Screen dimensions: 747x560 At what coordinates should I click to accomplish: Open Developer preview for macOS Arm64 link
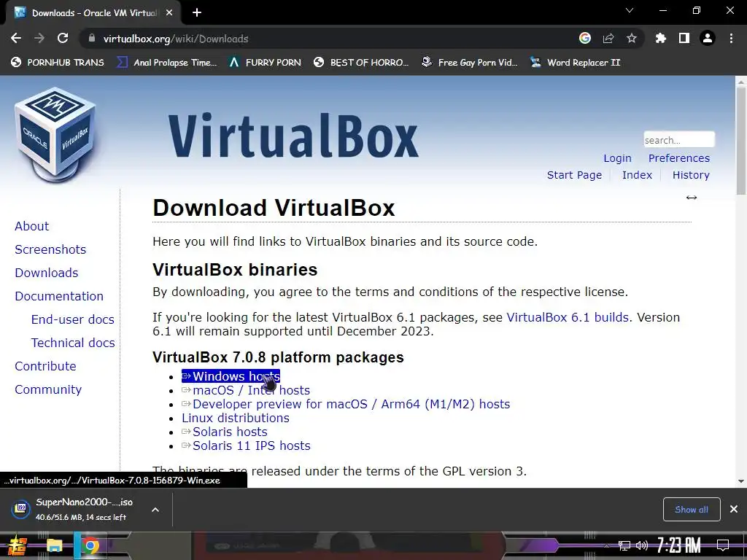[346, 404]
